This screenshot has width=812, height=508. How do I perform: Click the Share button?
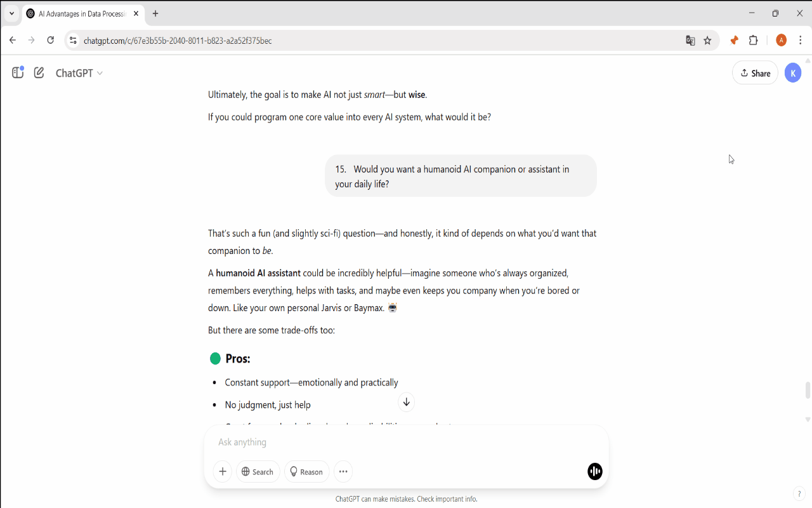pyautogui.click(x=755, y=73)
